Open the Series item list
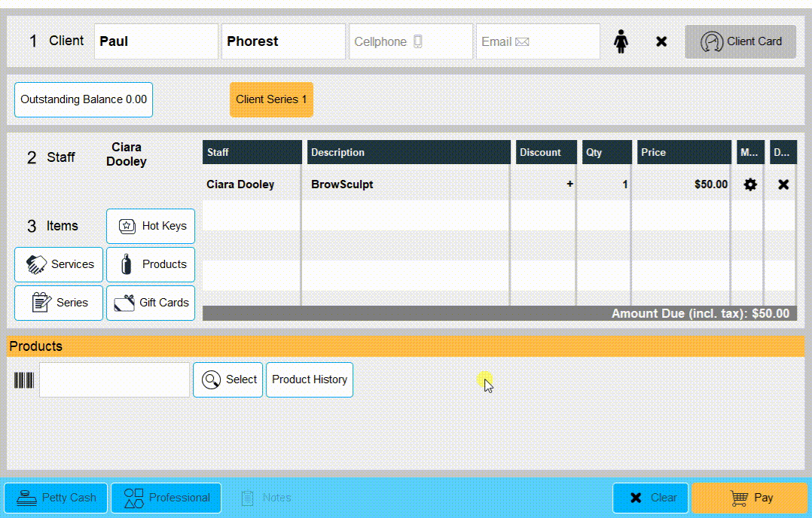The width and height of the screenshot is (812, 518). point(59,303)
